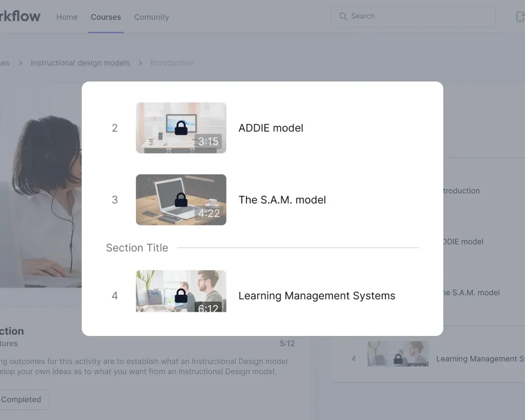Select the ADDIE model video thumbnail
The width and height of the screenshot is (525, 420).
coord(181,128)
